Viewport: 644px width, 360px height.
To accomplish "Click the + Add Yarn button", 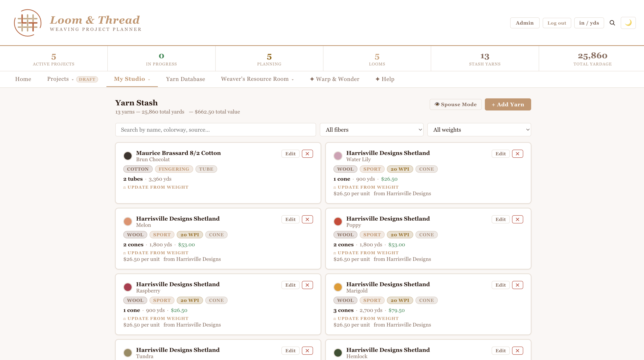I will [x=508, y=104].
